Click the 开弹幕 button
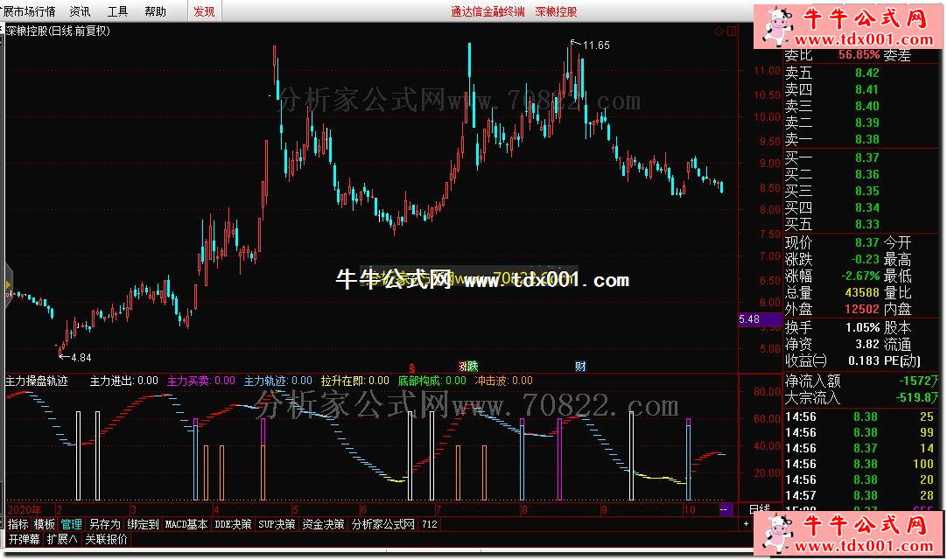 pyautogui.click(x=25, y=539)
